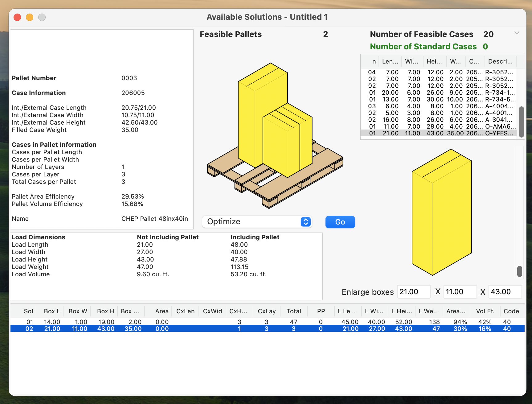Screen dimensions: 532x404
Task: Select solution row 01 with Box L 14.00
Action: [x=267, y=322]
